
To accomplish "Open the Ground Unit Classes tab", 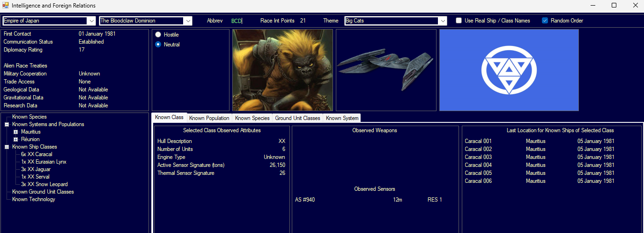I will 298,118.
